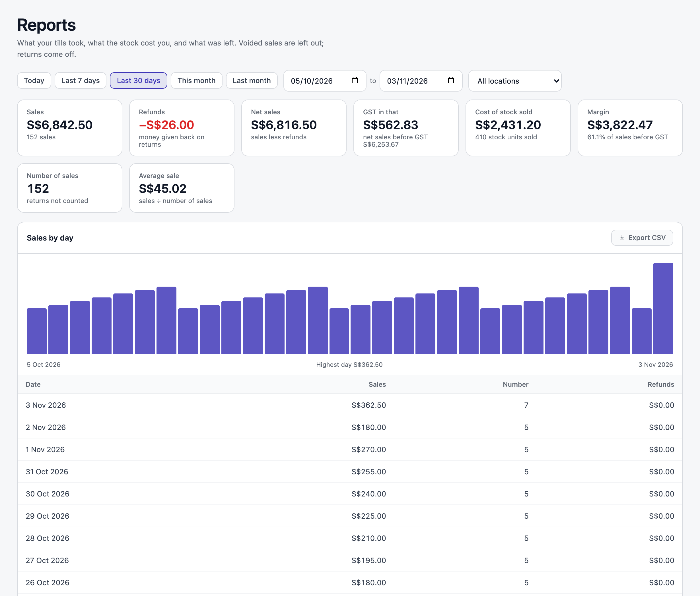
Task: Select the 1 Nov 2026 row date
Action: point(45,450)
